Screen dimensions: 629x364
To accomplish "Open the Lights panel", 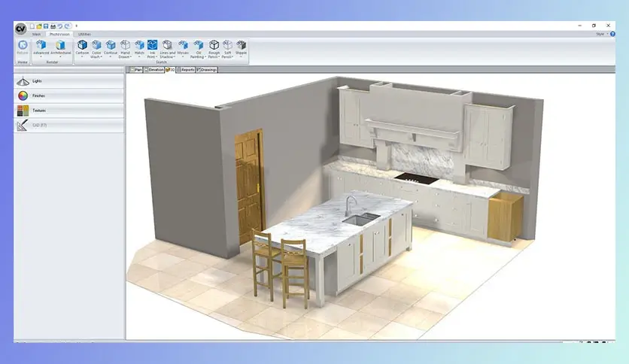I will 68,80.
